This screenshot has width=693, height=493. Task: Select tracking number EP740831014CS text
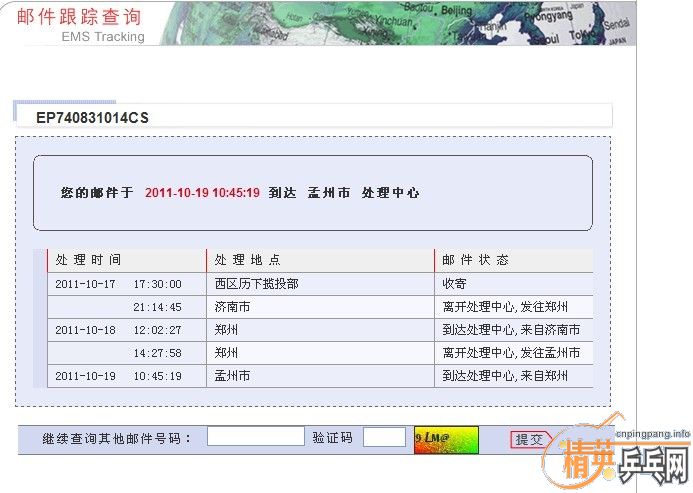point(92,118)
